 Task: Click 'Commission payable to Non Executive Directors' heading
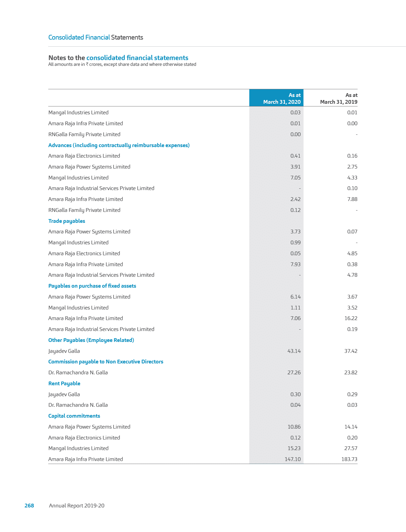106,362
